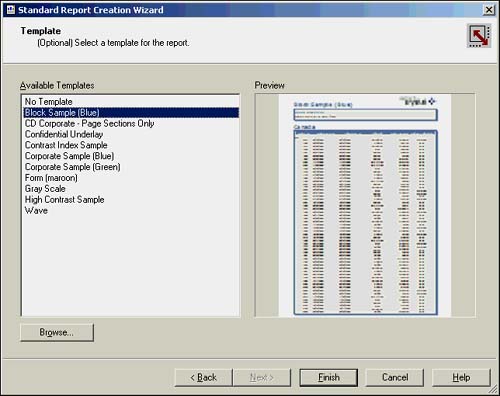Click the wizard title bar app icon
The height and width of the screenshot is (396, 500).
[x=11, y=10]
